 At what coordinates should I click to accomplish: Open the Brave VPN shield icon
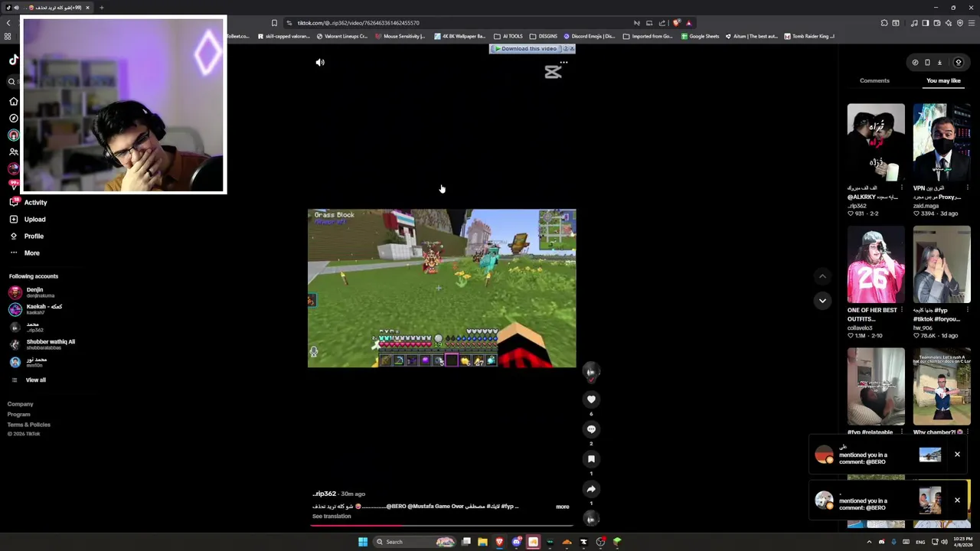[960, 23]
